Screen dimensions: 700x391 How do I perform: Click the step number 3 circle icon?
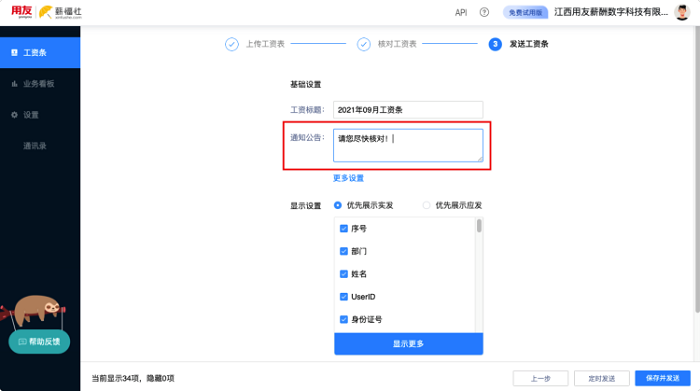[495, 44]
